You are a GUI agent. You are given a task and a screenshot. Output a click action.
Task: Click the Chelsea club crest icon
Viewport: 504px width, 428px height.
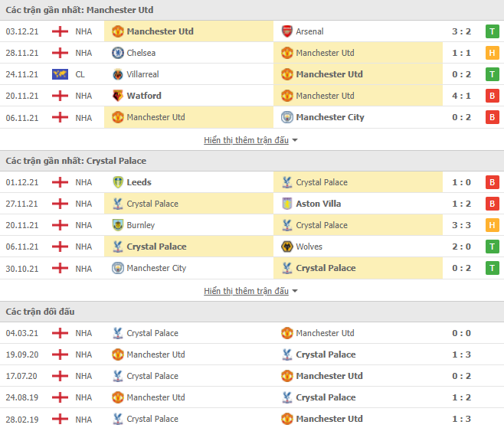point(118,53)
